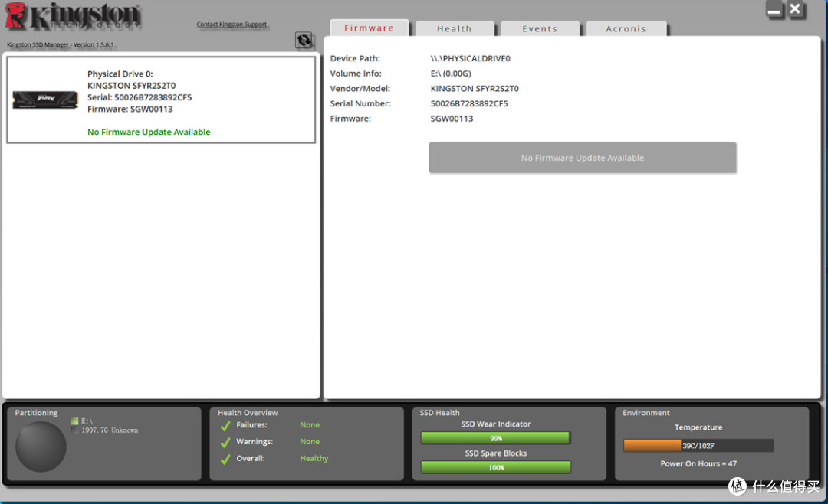This screenshot has width=828, height=504.
Task: Click the Power On Hours = 47 text
Action: [698, 464]
